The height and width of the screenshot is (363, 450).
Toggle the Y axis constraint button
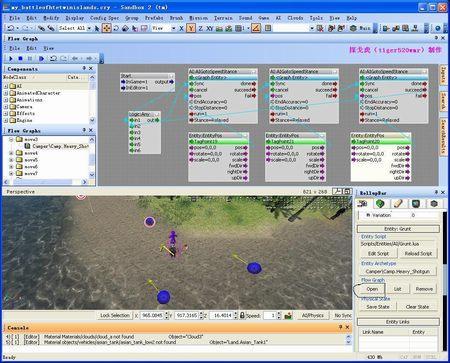191,28
